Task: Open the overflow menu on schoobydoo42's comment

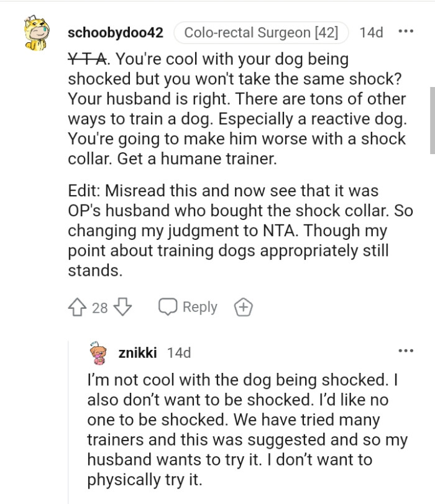Action: click(x=407, y=31)
